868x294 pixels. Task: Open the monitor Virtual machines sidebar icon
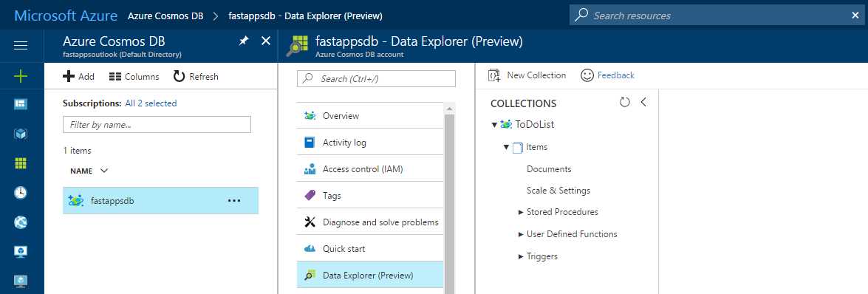[x=21, y=251]
